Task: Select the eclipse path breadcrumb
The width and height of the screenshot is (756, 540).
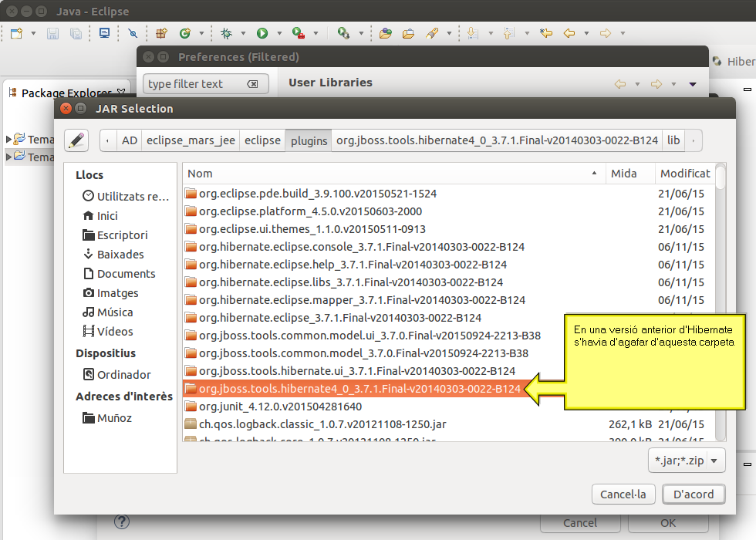Action: coord(262,140)
